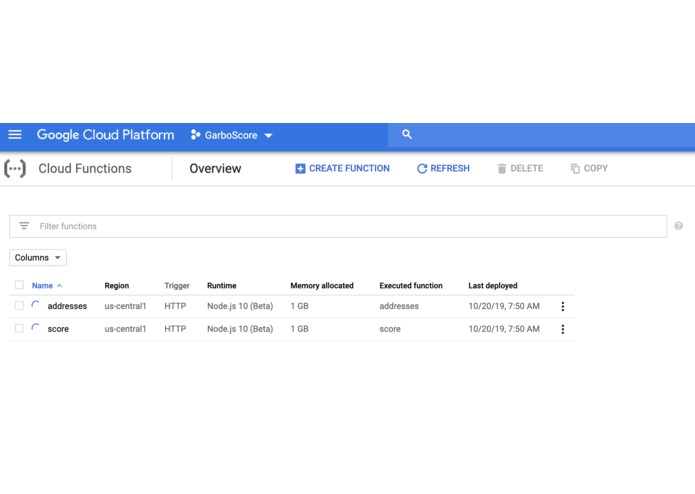Click the filter list icon
The width and height of the screenshot is (695, 494).
pyautogui.click(x=24, y=226)
